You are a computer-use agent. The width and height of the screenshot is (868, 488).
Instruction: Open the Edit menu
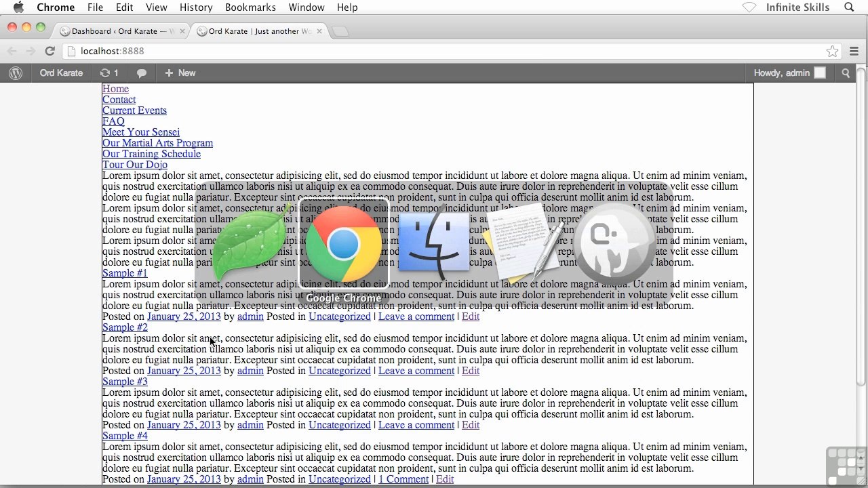(x=124, y=7)
